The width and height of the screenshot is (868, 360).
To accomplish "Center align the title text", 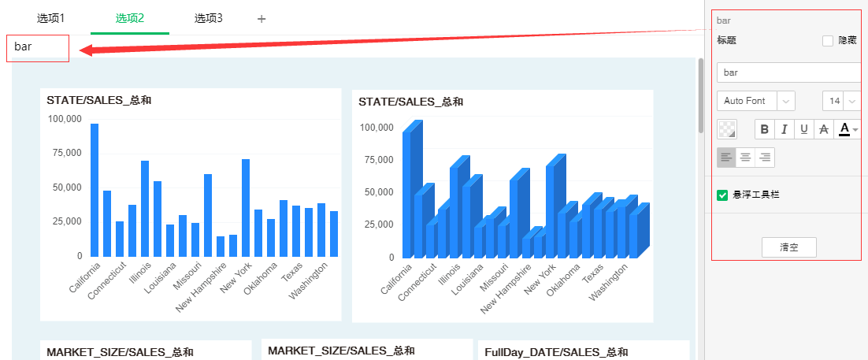I will (x=745, y=158).
